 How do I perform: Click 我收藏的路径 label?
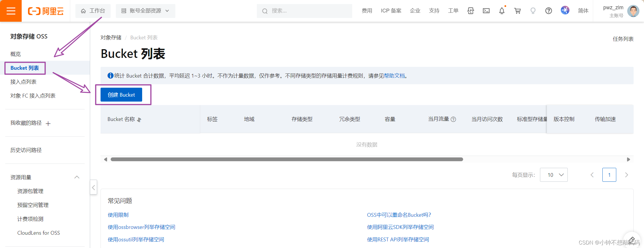26,123
